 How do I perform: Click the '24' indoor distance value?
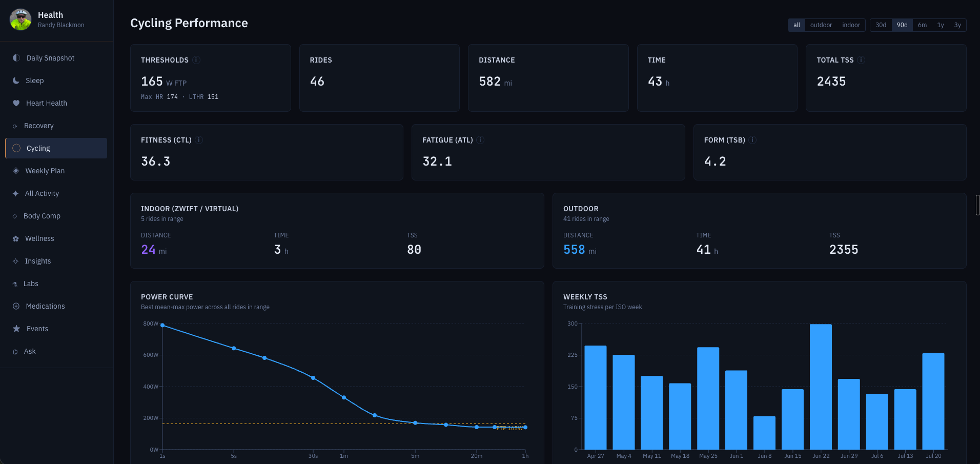pos(148,250)
